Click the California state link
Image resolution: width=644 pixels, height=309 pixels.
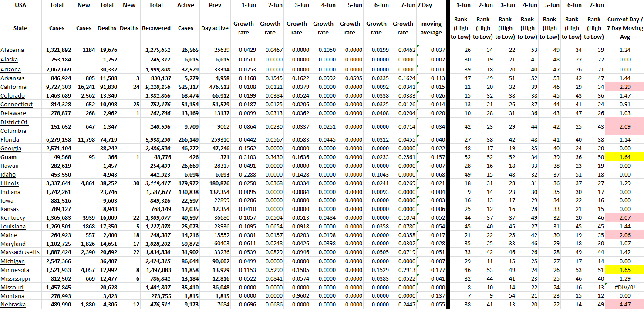[13, 87]
